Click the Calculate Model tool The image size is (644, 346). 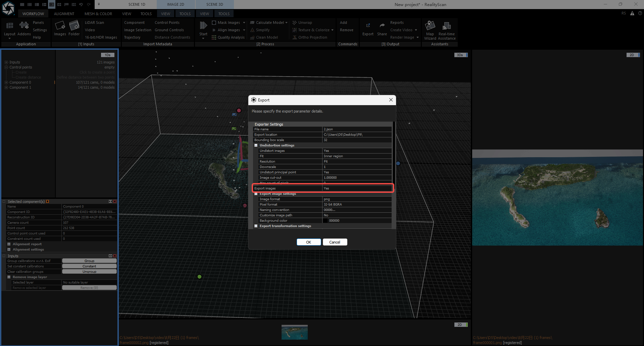[267, 23]
